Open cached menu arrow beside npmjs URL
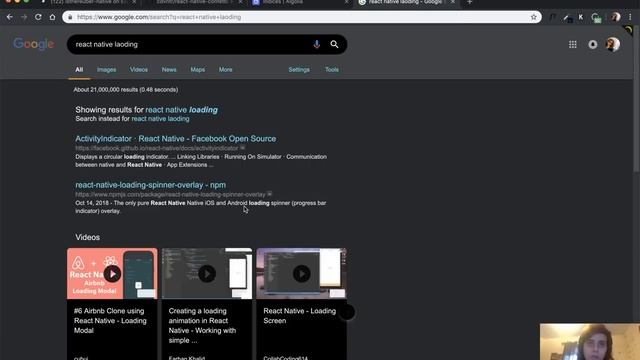The image size is (640, 360). [x=269, y=194]
